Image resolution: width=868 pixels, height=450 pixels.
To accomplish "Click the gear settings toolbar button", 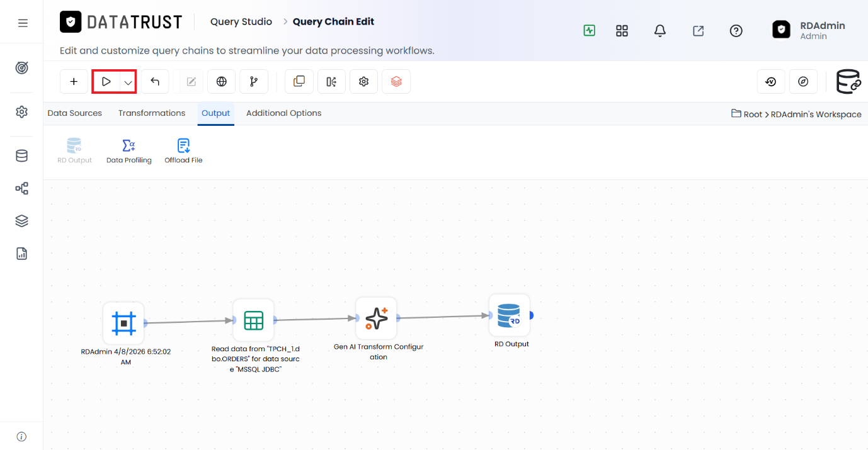I will [x=363, y=82].
